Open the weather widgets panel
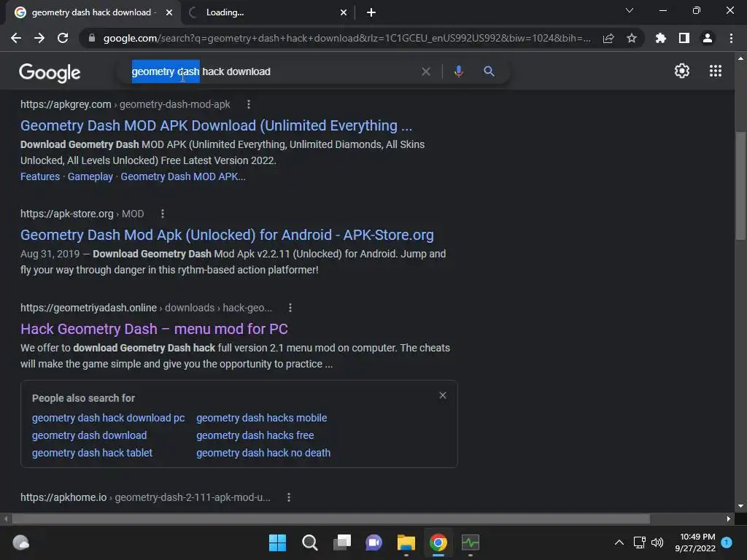The image size is (747, 560). pyautogui.click(x=20, y=542)
